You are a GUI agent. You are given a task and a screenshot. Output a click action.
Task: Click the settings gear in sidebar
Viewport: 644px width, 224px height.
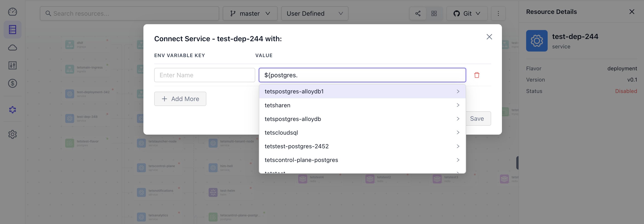[13, 134]
